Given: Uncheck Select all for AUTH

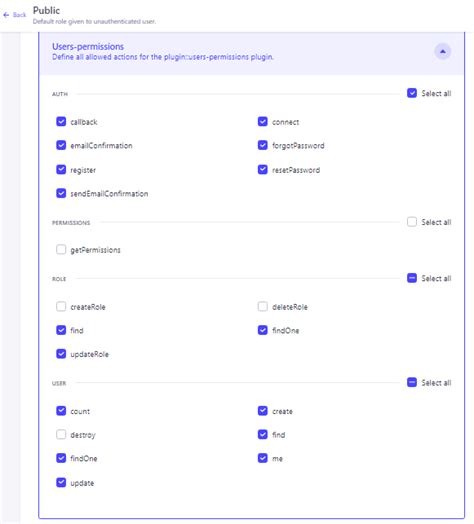Looking at the screenshot, I should pos(412,93).
